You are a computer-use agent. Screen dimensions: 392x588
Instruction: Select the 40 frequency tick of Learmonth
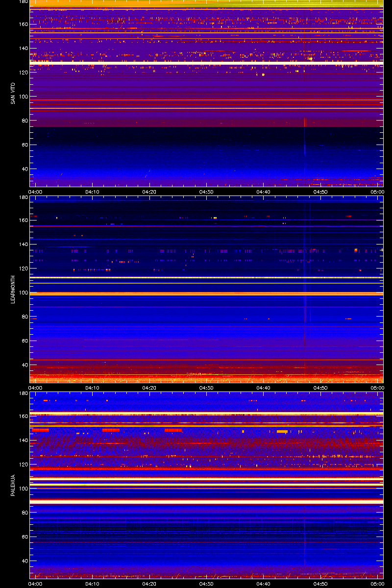tap(24, 365)
